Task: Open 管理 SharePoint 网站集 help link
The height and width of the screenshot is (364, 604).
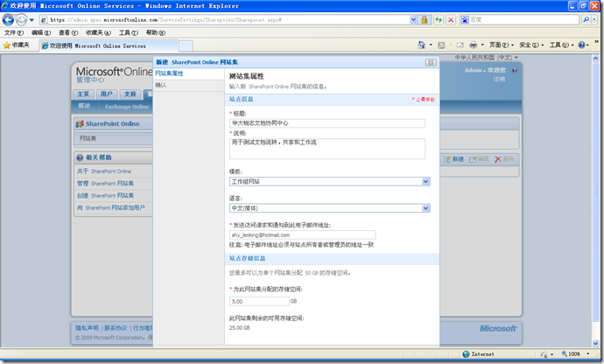Action: (105, 184)
